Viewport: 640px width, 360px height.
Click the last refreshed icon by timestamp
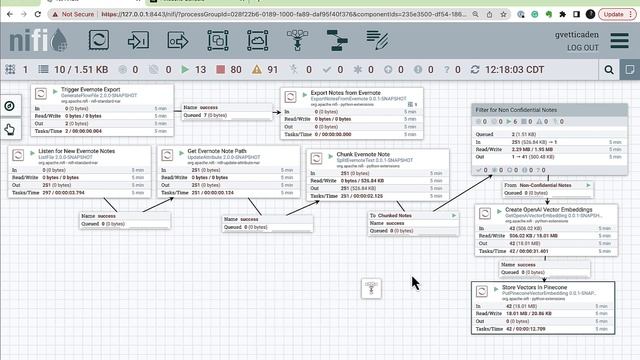[x=475, y=70]
